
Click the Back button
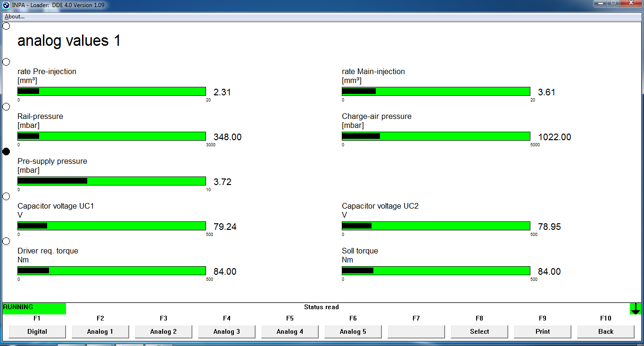[x=606, y=331]
